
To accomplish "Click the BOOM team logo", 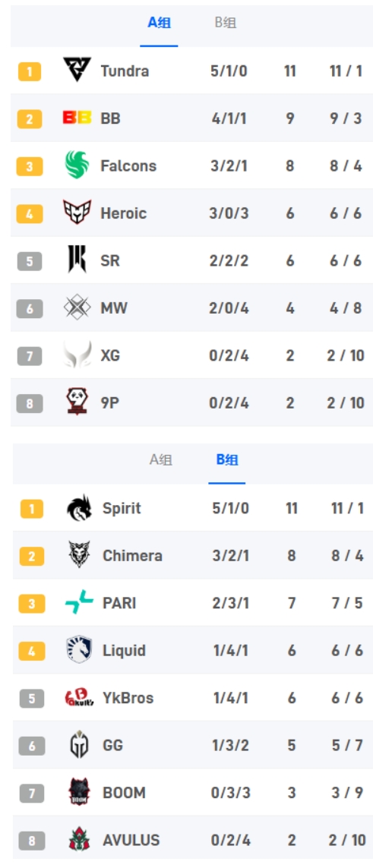I will click(x=79, y=792).
